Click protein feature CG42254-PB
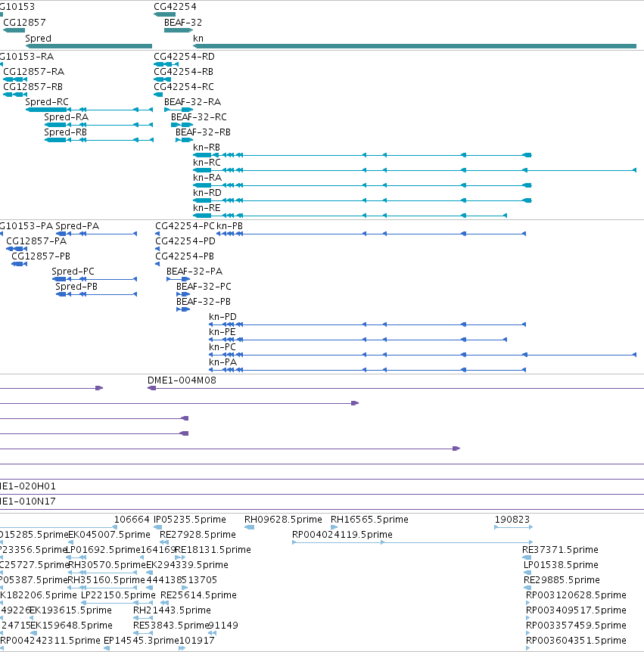The height and width of the screenshot is (652, 644). click(x=157, y=264)
